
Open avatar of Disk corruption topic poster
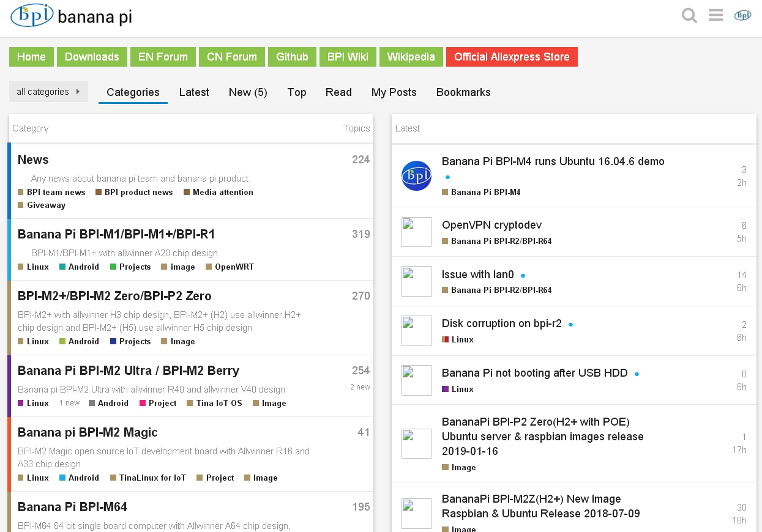click(x=416, y=331)
